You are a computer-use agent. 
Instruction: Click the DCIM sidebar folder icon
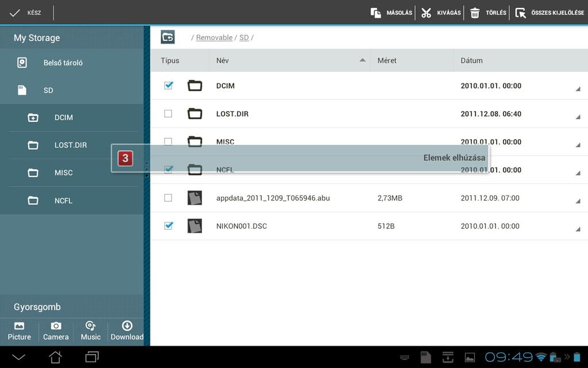click(33, 117)
